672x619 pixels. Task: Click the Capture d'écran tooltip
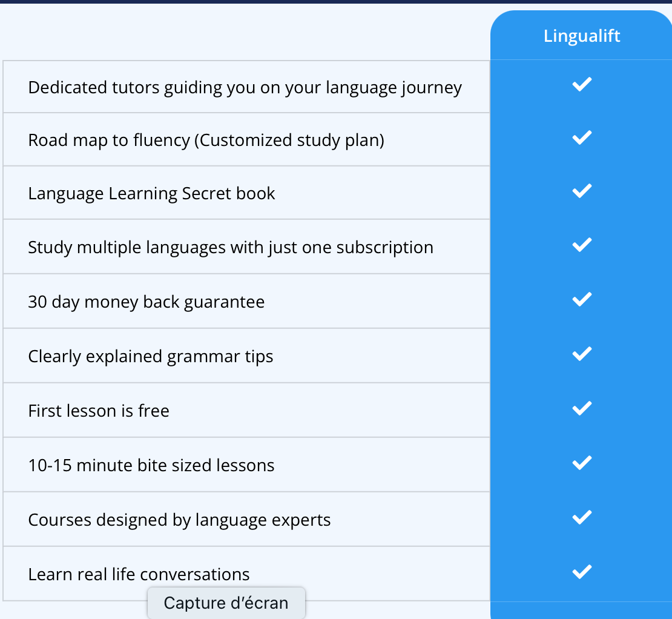pos(226,603)
